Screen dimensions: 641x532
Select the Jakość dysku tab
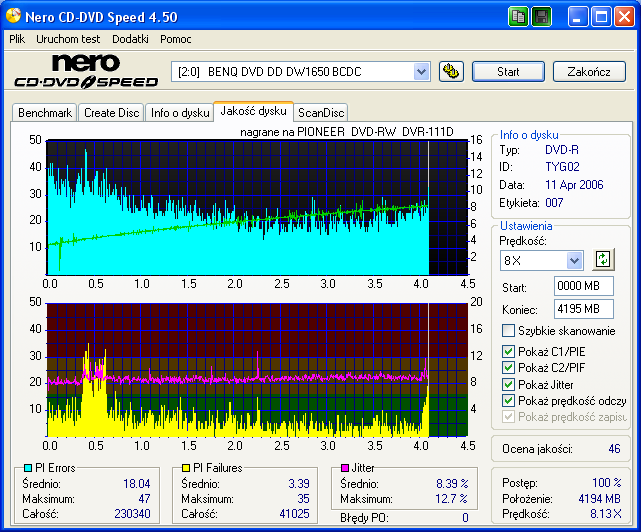[x=253, y=111]
